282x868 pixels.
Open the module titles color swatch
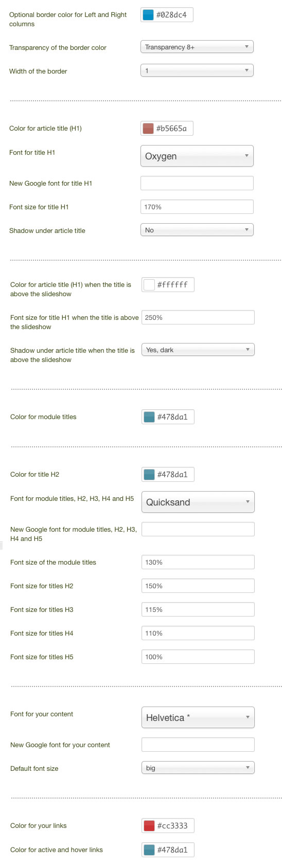[149, 417]
